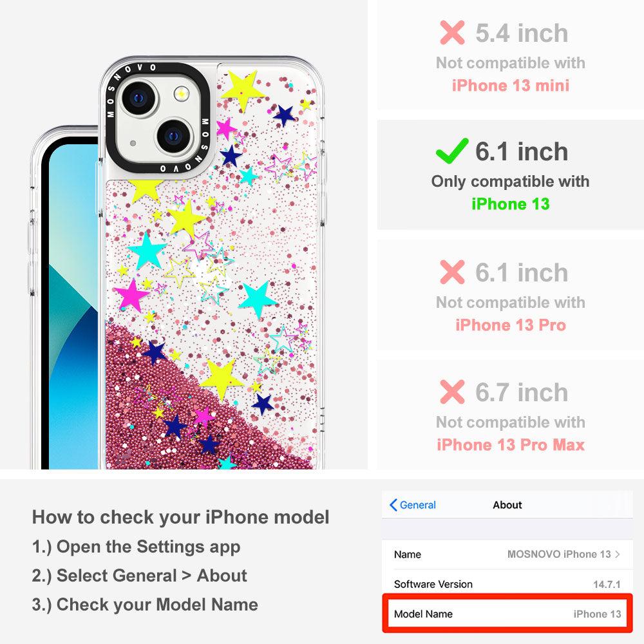
Task: Click the red X beside iPhone 13 Pro's 6.1 inch
Action: pyautogui.click(x=452, y=272)
